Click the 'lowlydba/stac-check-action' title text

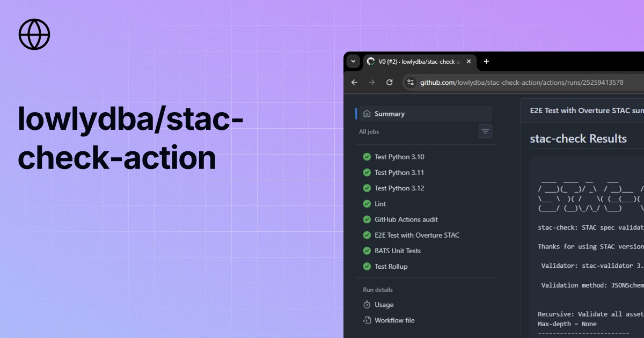pyautogui.click(x=130, y=138)
